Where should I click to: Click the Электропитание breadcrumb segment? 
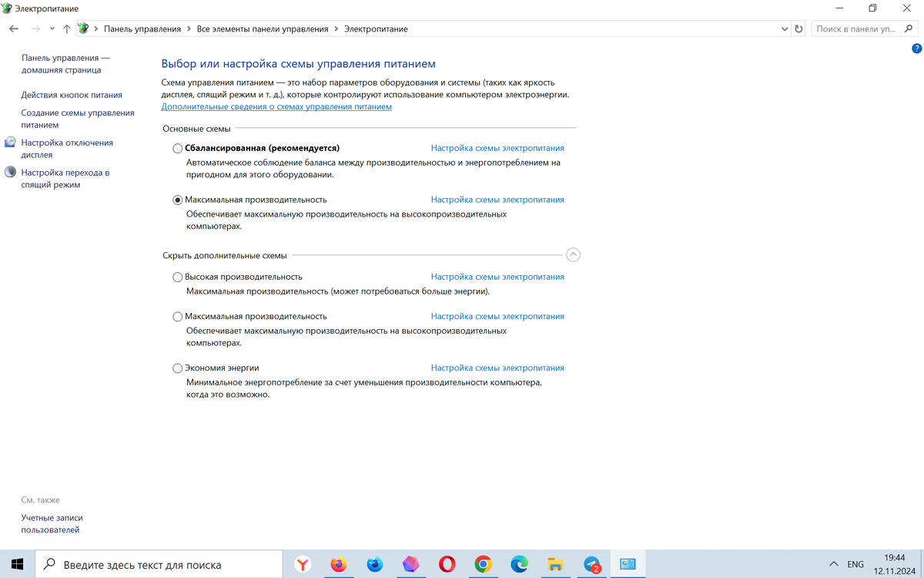pos(376,29)
